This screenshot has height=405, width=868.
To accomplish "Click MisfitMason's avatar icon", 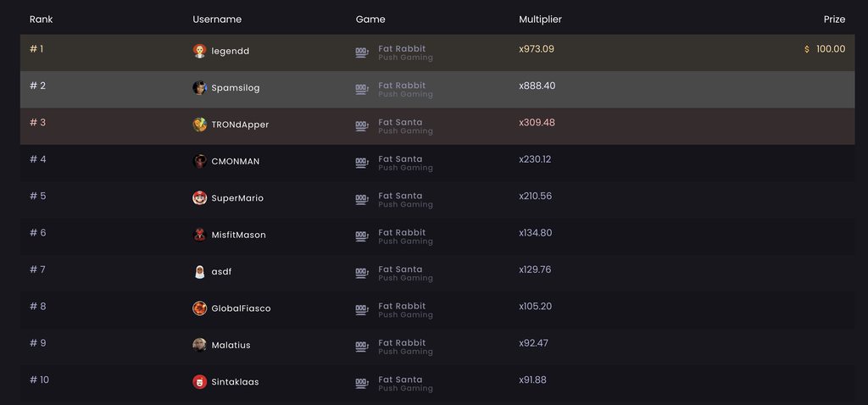I will pos(199,235).
